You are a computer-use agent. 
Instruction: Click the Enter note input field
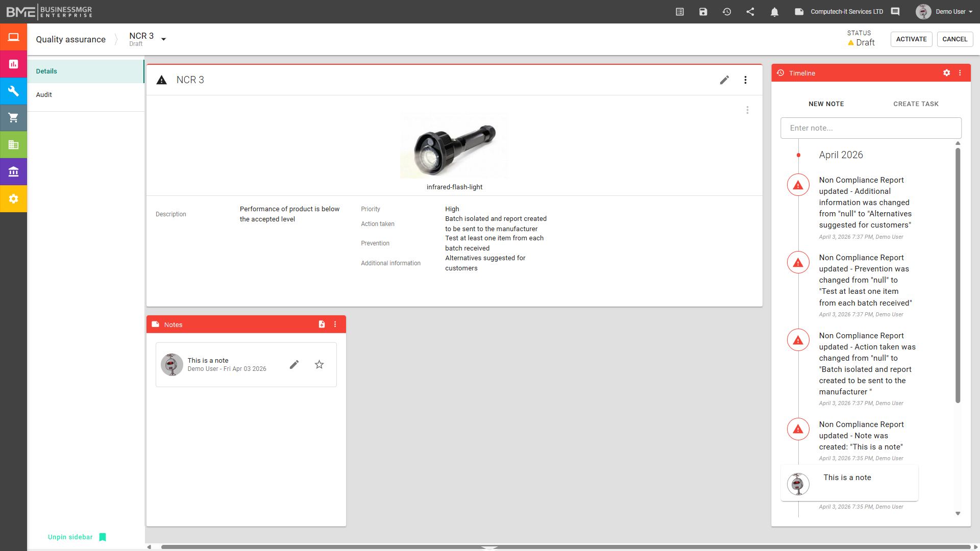tap(871, 128)
